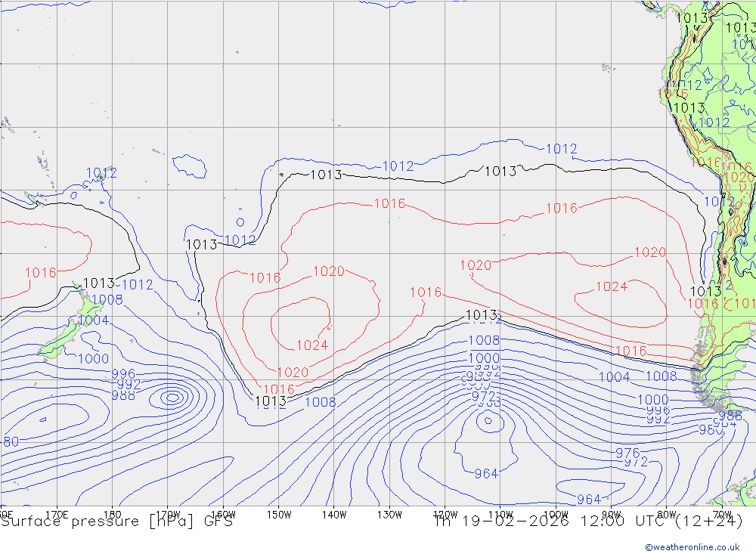
Task: Click the leftmost red 1016 isobar label
Action: point(40,273)
